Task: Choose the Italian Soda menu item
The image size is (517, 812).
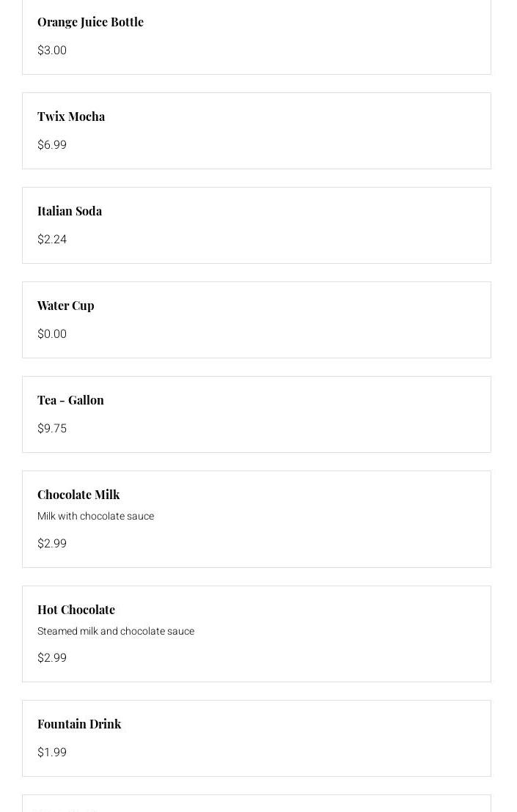Action: pos(70,211)
